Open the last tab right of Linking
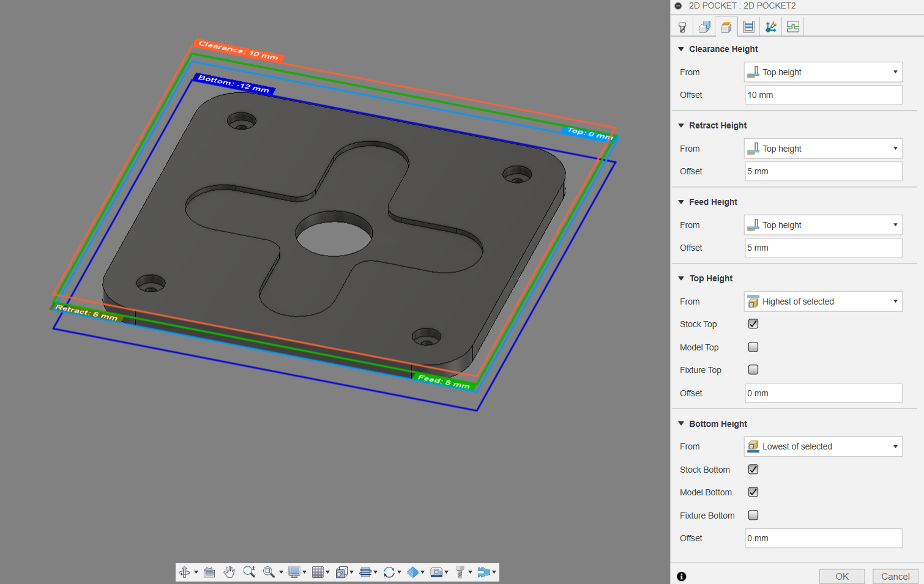The height and width of the screenshot is (584, 924). coord(793,27)
